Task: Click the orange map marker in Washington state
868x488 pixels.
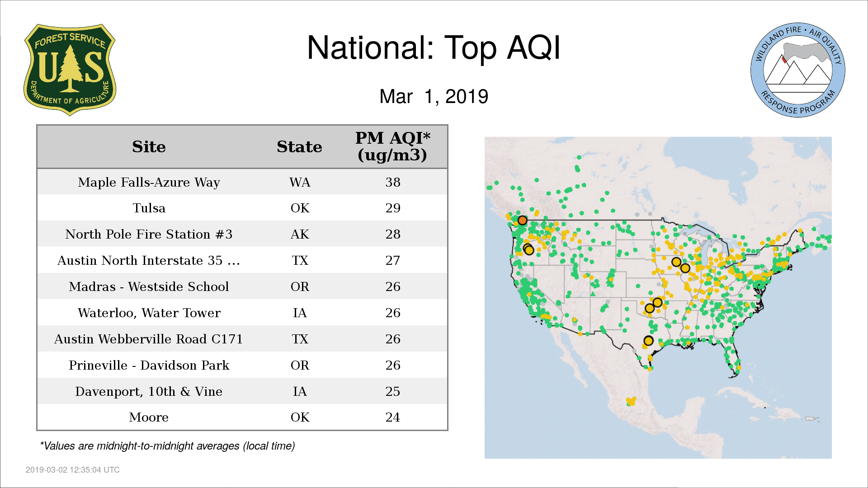Action: 522,221
